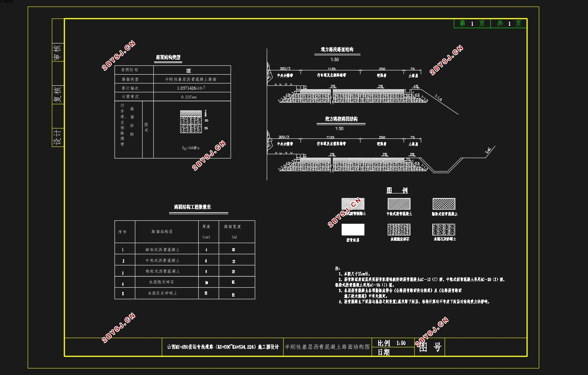Click the 3% slope label in the cut section
Image resolution: width=588 pixels, height=375 pixels.
[x=412, y=155]
